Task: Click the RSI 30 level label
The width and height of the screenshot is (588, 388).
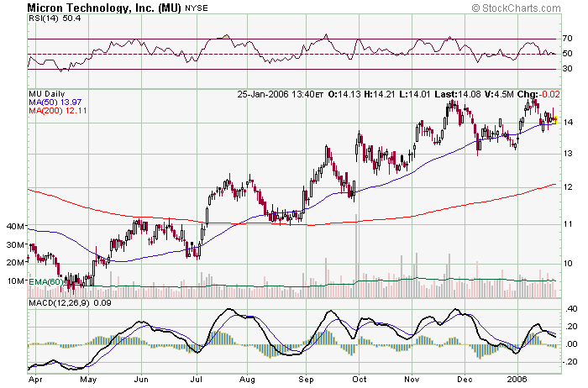Action: [x=567, y=68]
